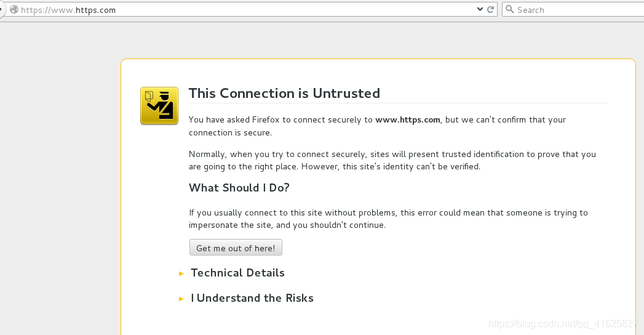Click the What Should I Do? heading

[239, 188]
